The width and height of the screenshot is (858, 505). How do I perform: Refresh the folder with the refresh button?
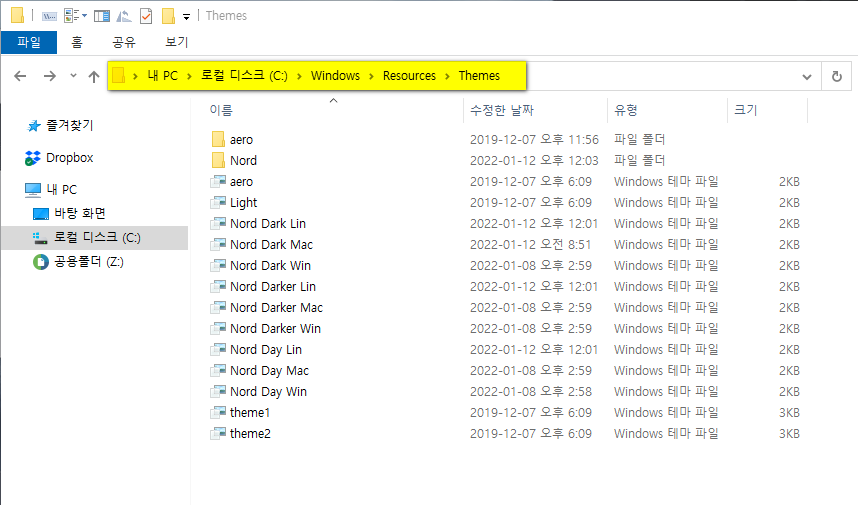tap(837, 76)
